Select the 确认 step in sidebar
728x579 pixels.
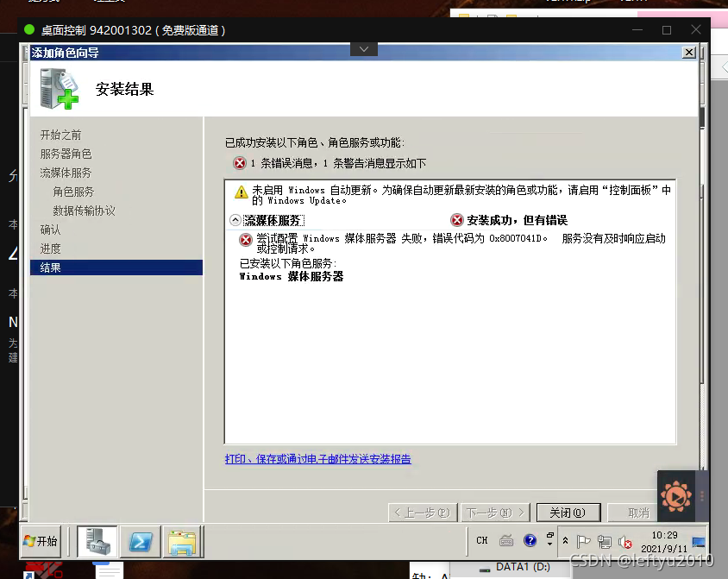click(50, 230)
